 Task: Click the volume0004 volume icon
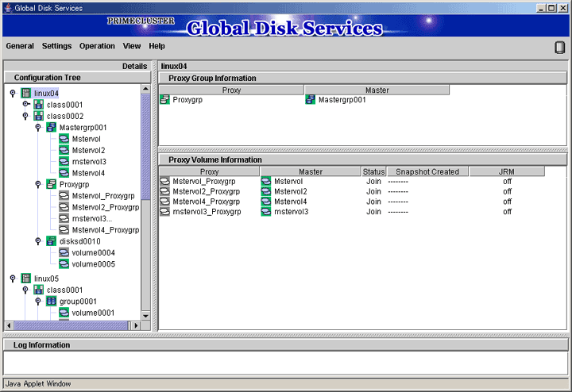(x=64, y=252)
